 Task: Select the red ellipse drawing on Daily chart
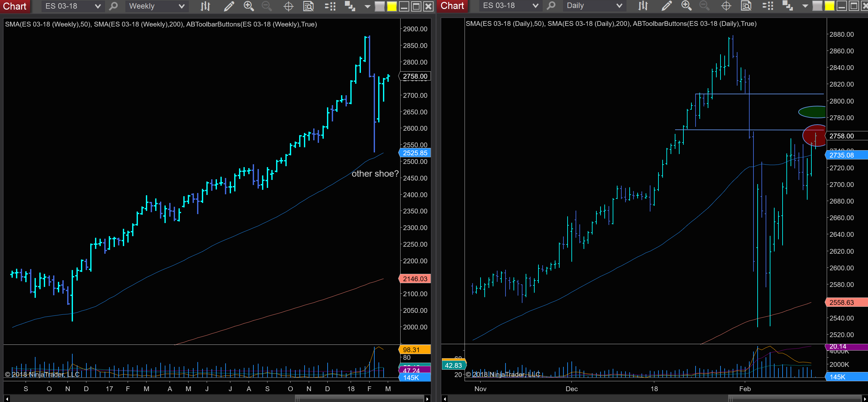coord(815,136)
